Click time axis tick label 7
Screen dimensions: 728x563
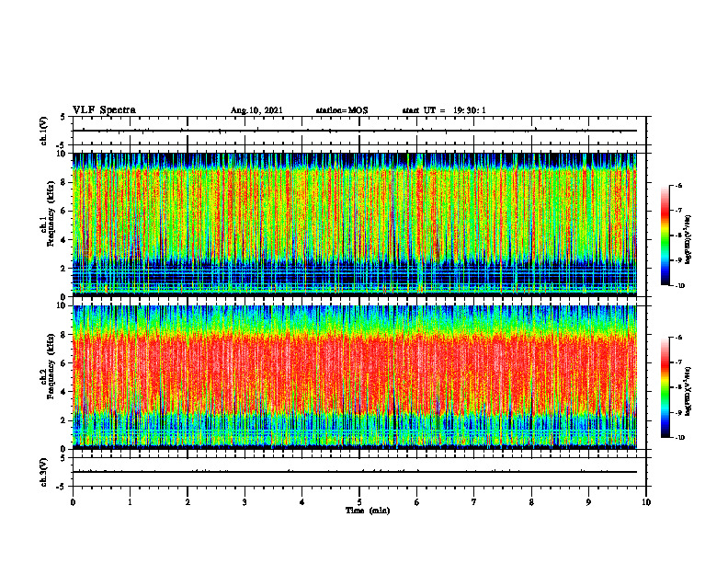tap(474, 502)
